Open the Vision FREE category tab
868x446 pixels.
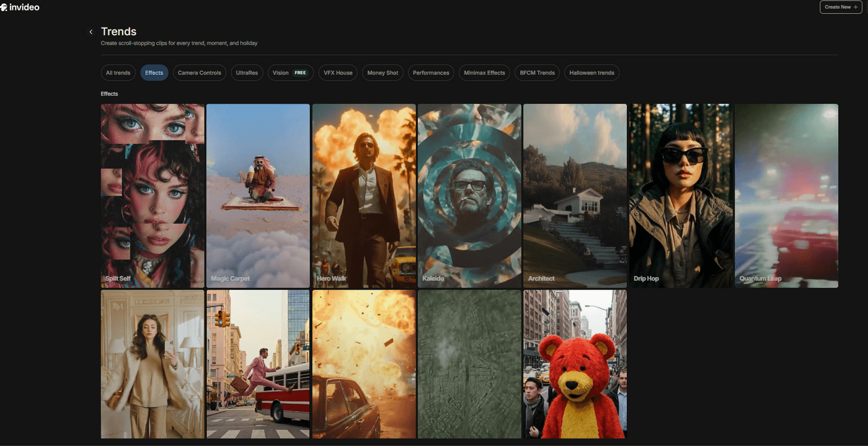point(290,73)
